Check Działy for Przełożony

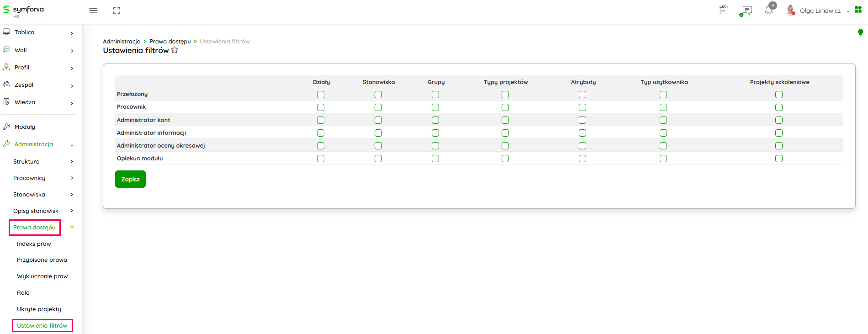click(321, 95)
